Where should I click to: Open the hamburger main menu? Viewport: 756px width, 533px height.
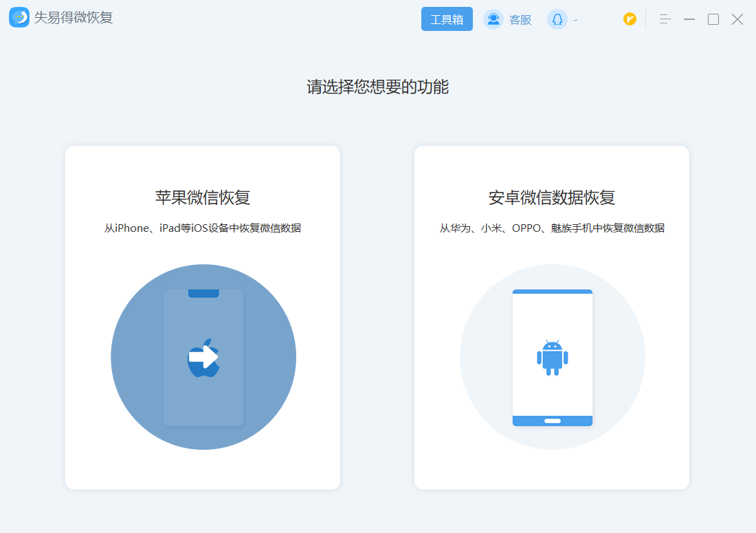click(664, 19)
